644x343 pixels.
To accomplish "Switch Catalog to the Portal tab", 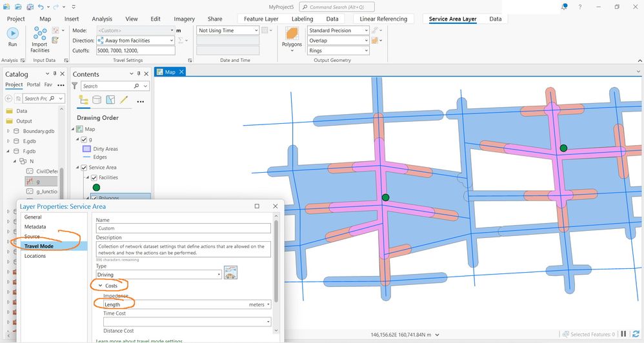I will 34,84.
